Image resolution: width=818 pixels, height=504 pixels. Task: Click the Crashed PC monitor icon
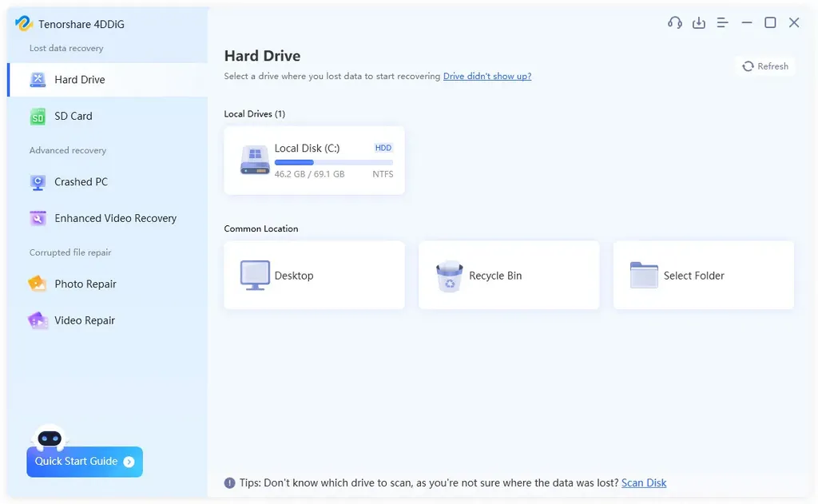38,182
